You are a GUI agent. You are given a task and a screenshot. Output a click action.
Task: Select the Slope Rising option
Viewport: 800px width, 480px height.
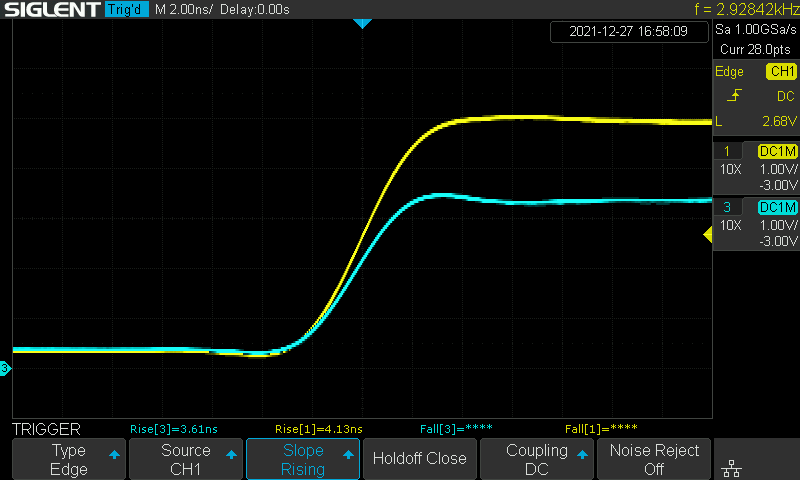click(x=303, y=459)
